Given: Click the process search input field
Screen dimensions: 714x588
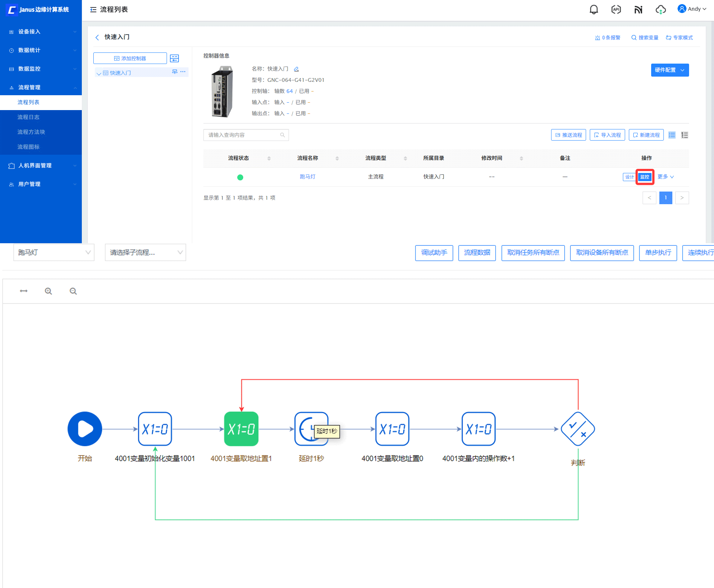Looking at the screenshot, I should click(242, 135).
